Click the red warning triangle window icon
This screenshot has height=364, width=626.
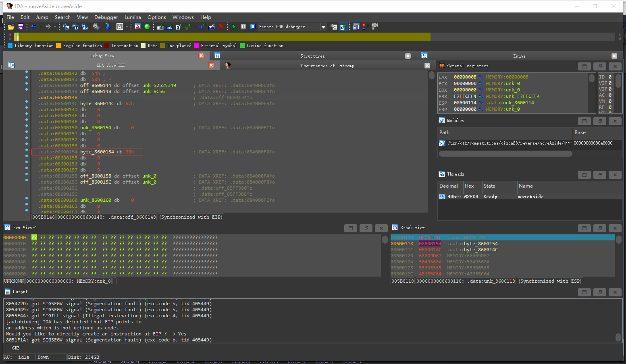click(x=138, y=27)
